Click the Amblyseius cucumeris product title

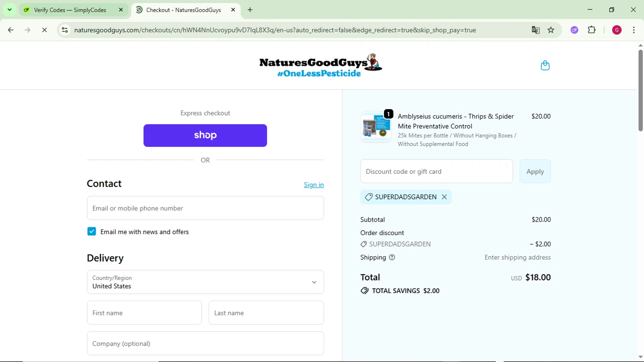[456, 121]
